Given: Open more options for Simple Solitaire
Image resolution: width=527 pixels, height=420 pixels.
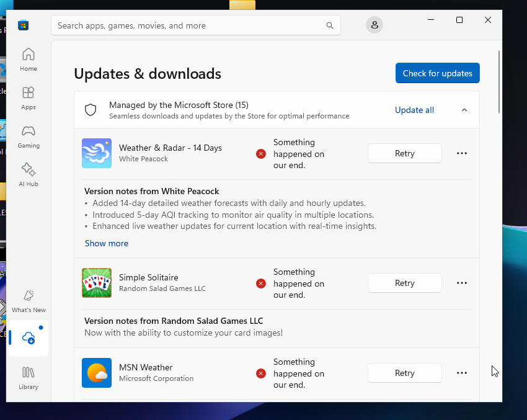Looking at the screenshot, I should (462, 283).
